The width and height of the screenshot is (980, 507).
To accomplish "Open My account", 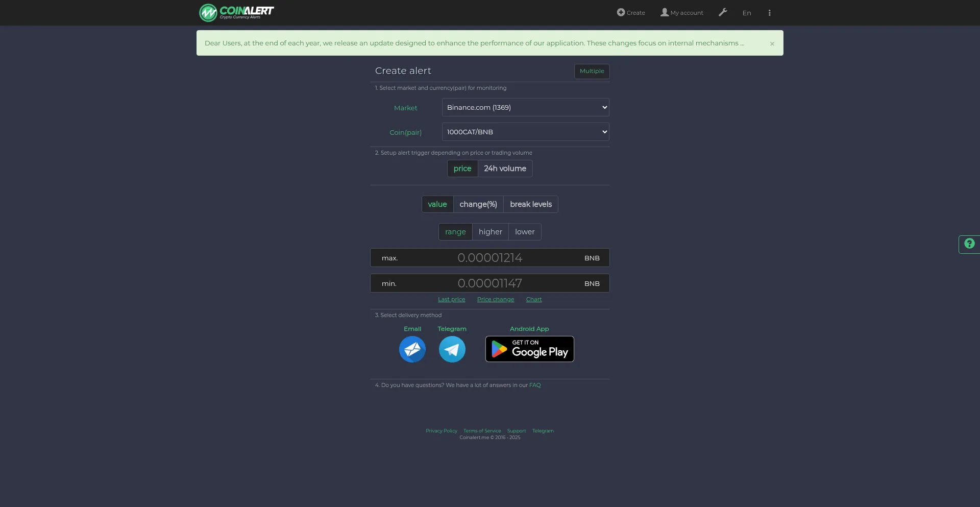I will tap(681, 12).
